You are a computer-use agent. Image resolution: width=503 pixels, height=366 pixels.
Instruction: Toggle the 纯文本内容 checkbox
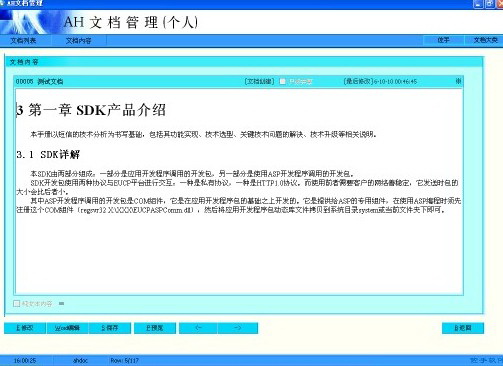coord(16,303)
